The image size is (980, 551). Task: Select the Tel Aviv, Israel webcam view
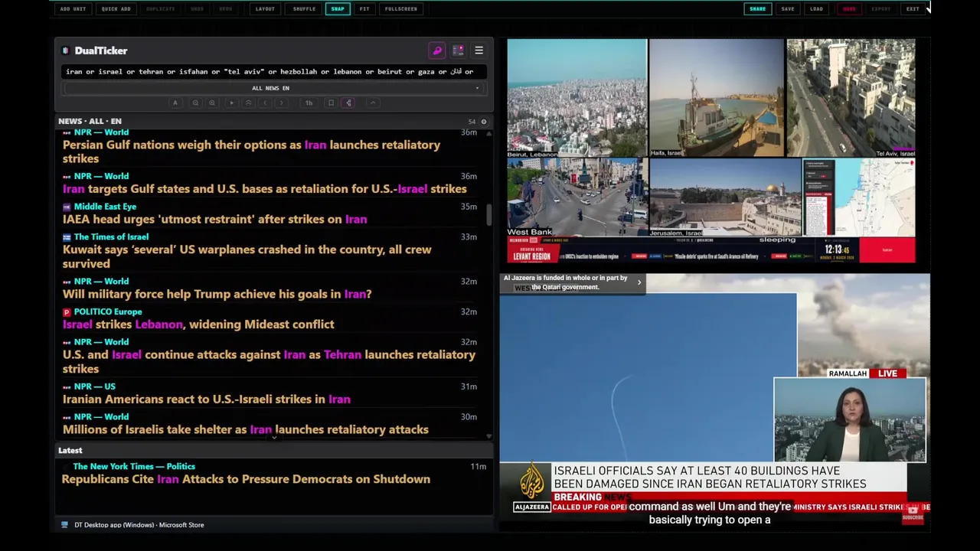tap(851, 98)
